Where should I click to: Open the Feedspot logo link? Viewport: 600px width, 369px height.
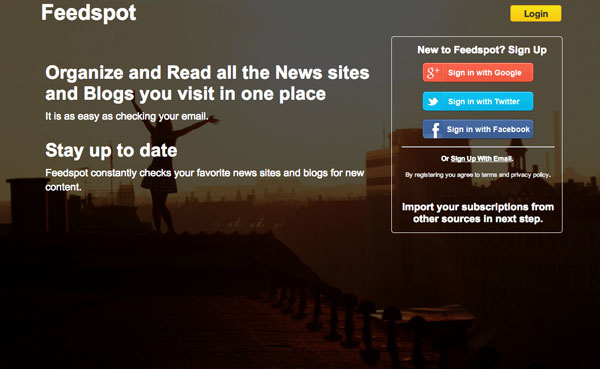[x=88, y=13]
